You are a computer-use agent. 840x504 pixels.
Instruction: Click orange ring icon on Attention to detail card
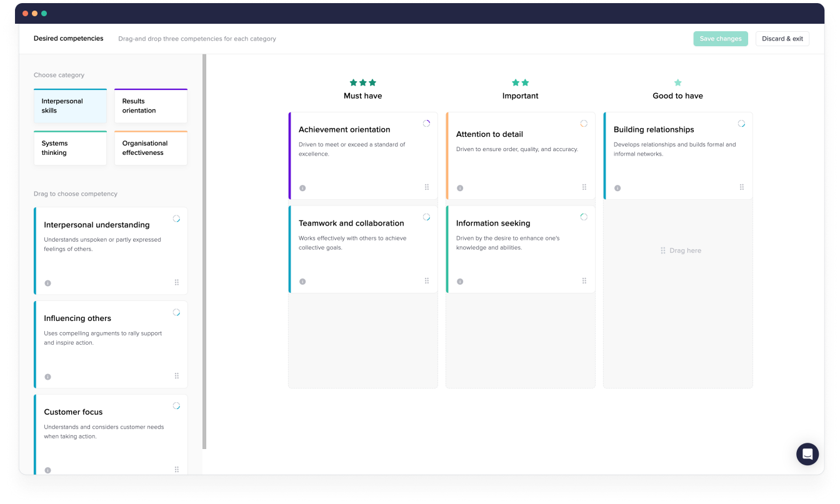coord(584,124)
